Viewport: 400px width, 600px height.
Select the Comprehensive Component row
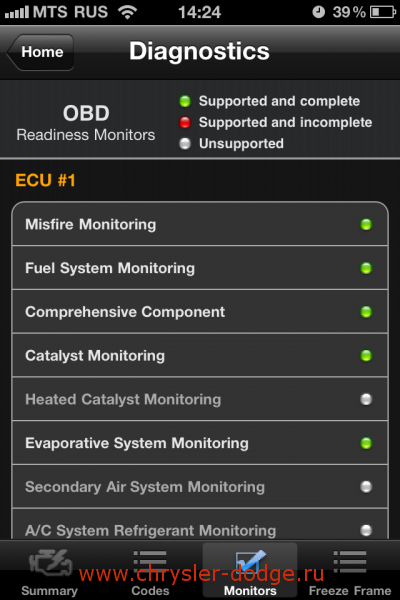tap(200, 312)
